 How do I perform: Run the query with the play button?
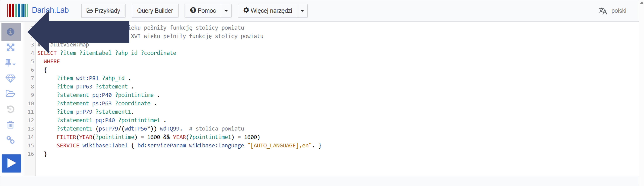click(x=12, y=163)
